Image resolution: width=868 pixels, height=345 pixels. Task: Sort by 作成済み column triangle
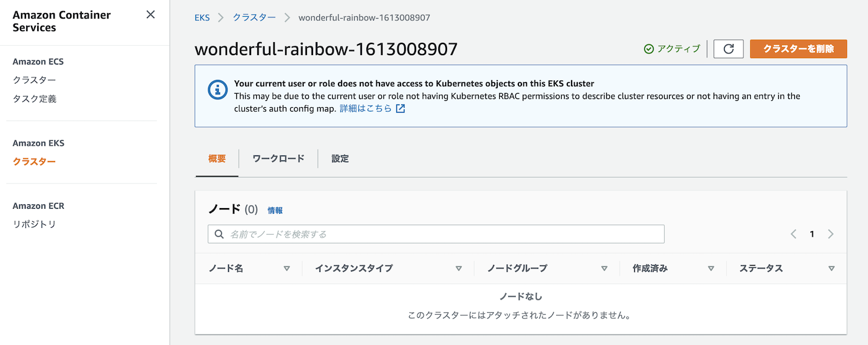click(x=711, y=268)
